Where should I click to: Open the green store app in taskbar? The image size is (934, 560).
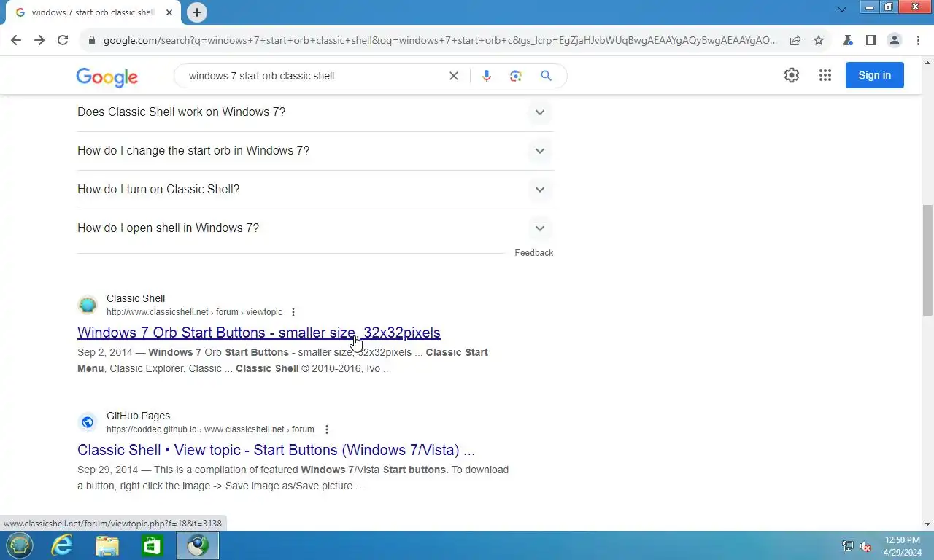[153, 545]
